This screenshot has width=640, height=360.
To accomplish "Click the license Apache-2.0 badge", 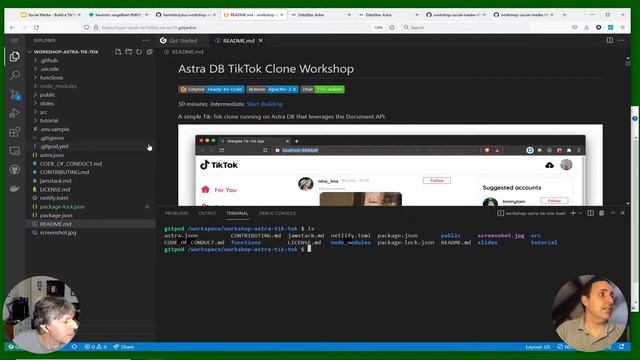I will [272, 89].
